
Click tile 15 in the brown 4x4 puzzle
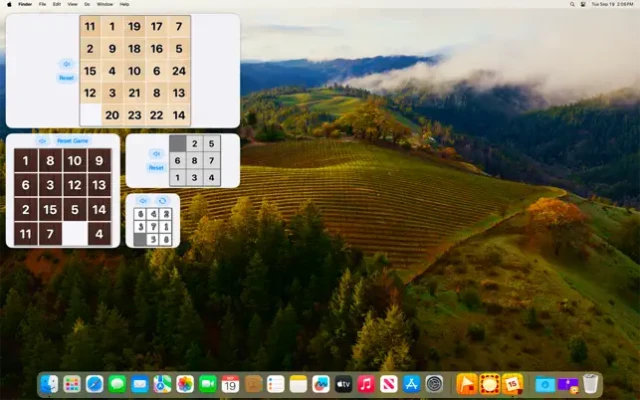click(x=50, y=209)
